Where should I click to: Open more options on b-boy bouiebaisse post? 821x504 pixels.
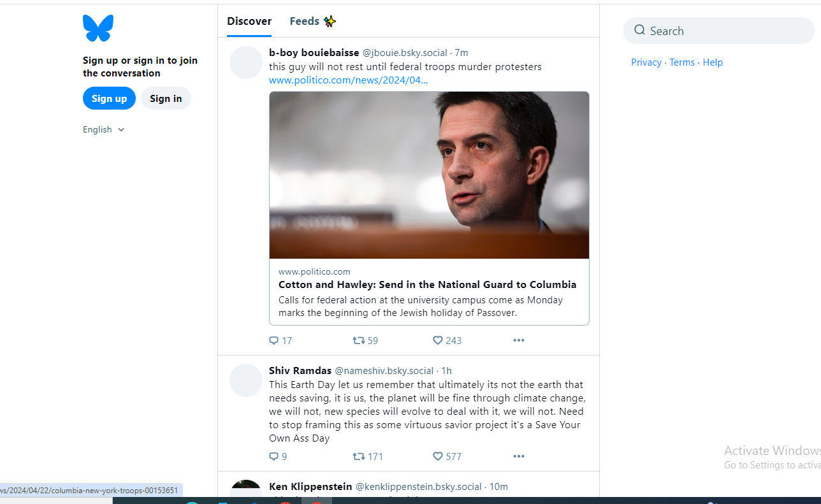coord(518,340)
